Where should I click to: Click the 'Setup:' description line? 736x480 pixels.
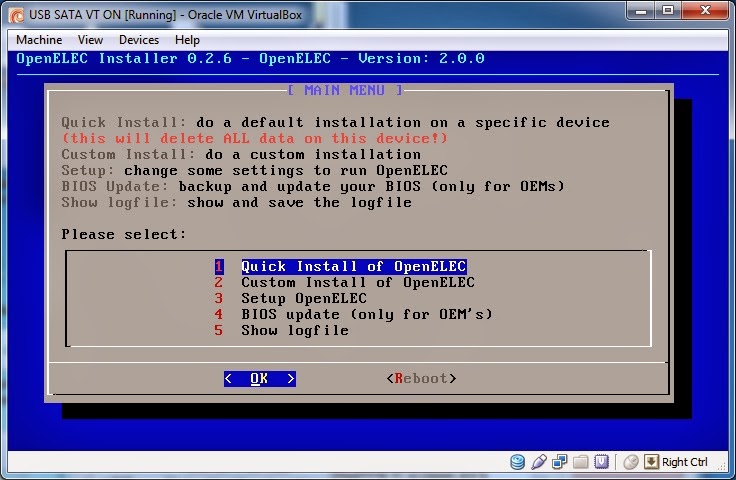pos(254,170)
